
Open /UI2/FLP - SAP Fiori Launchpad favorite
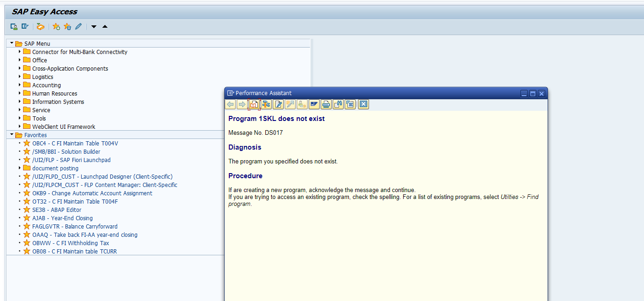coord(72,160)
